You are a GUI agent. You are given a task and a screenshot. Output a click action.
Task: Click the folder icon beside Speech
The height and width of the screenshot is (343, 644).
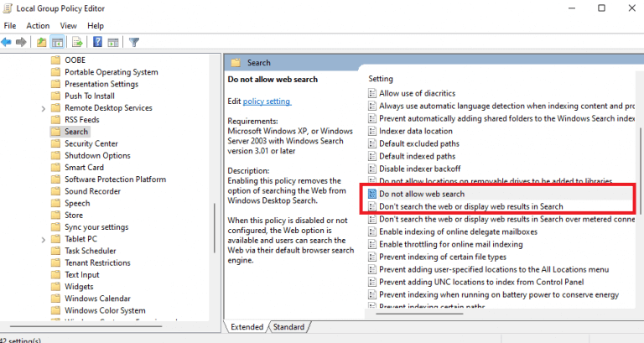point(55,203)
